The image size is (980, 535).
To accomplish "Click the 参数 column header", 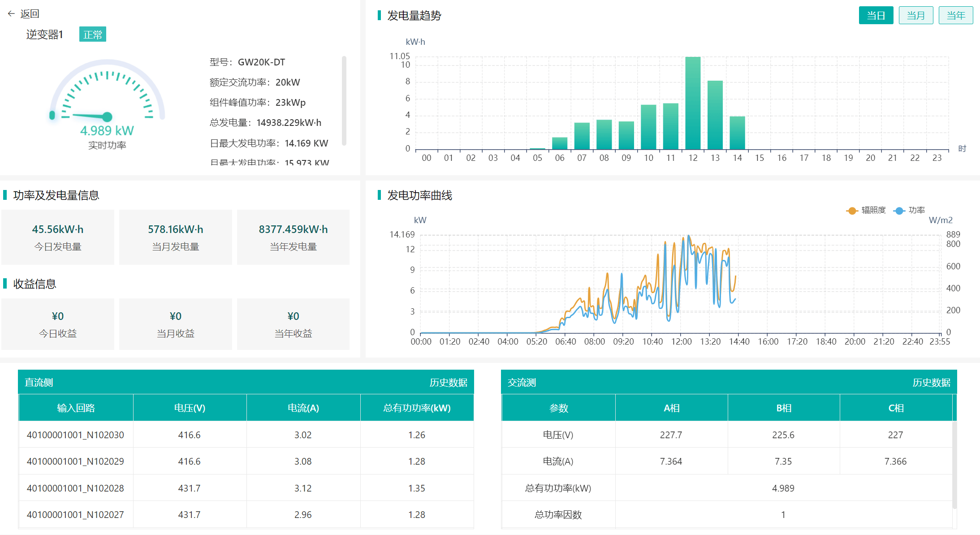I will coord(558,408).
